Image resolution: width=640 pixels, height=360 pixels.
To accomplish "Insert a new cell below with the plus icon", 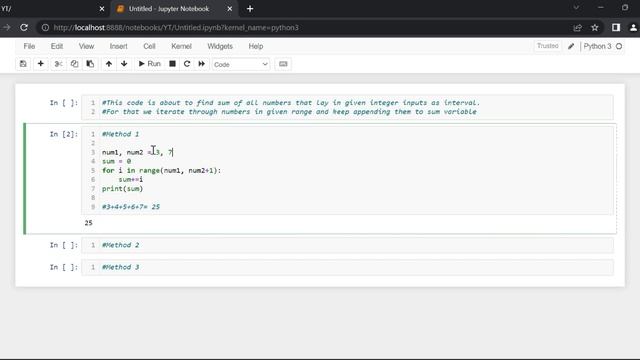I will [40, 64].
